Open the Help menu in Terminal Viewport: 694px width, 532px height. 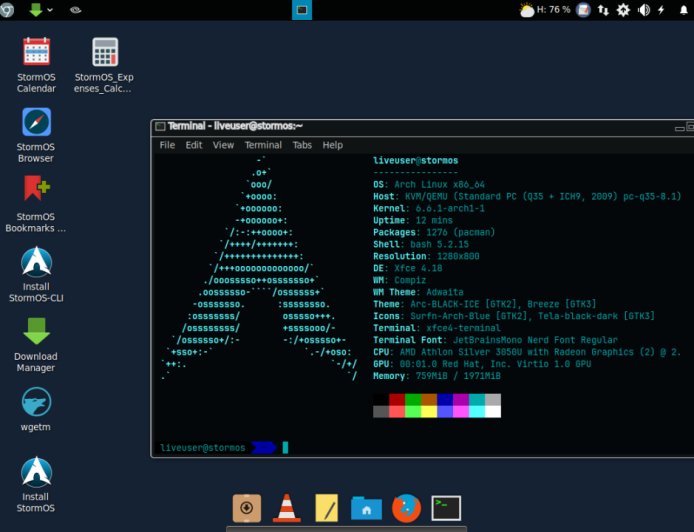[332, 145]
